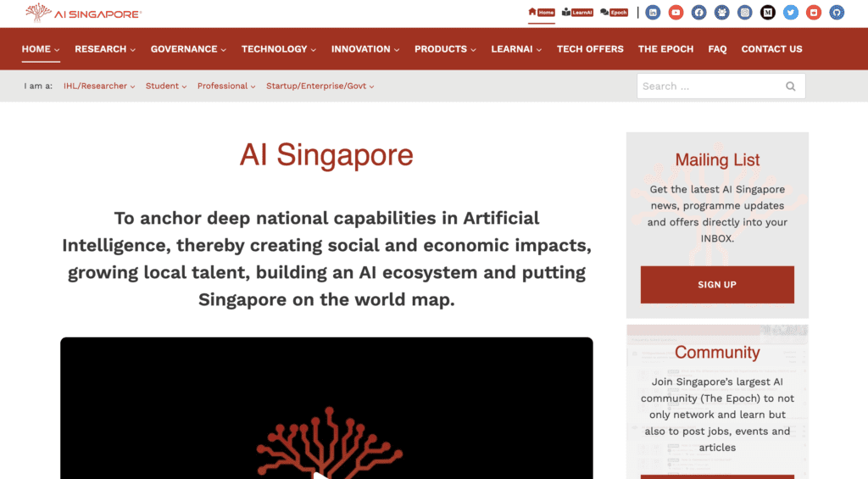The width and height of the screenshot is (868, 479).
Task: Expand the HOME navigation menu
Action: (x=41, y=49)
